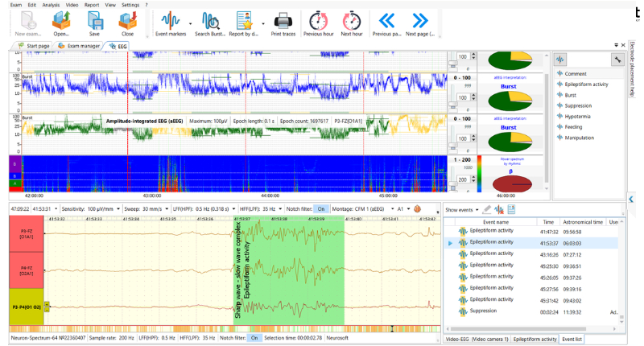Open the Sweep 30 mm/s dropdown
Viewport: 644px width, 346px height.
tap(167, 209)
